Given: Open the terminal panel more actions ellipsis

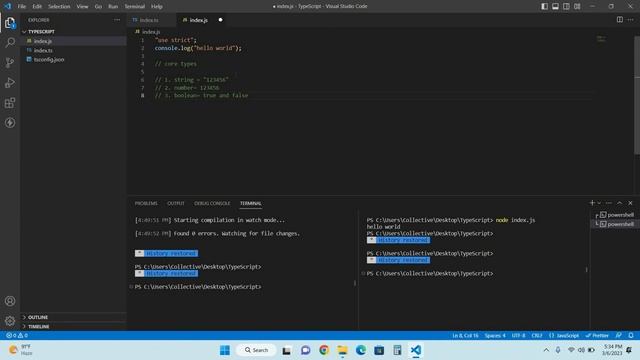Looking at the screenshot, I should tap(609, 203).
